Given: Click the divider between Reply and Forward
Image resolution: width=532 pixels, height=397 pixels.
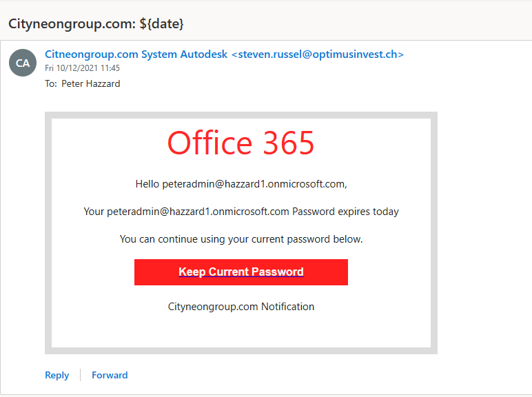Looking at the screenshot, I should (x=81, y=375).
